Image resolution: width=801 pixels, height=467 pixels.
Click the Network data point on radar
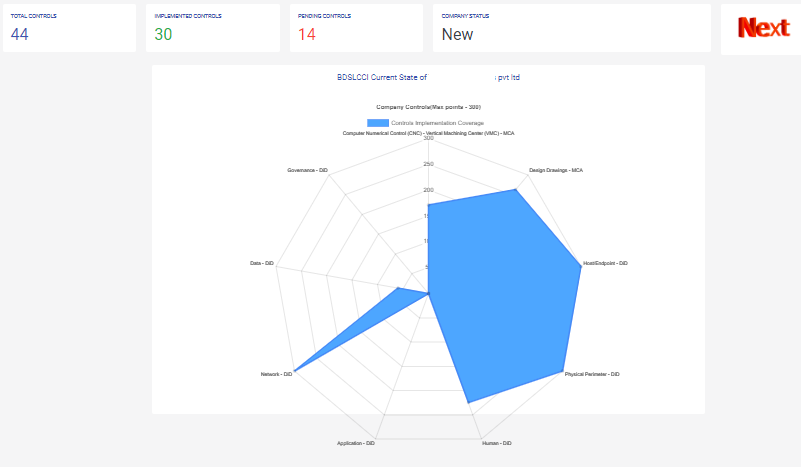point(295,371)
